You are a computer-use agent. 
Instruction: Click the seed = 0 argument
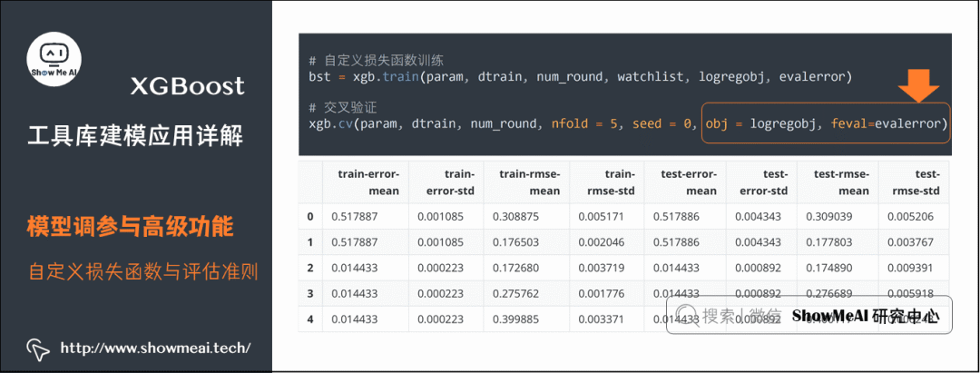tap(661, 123)
